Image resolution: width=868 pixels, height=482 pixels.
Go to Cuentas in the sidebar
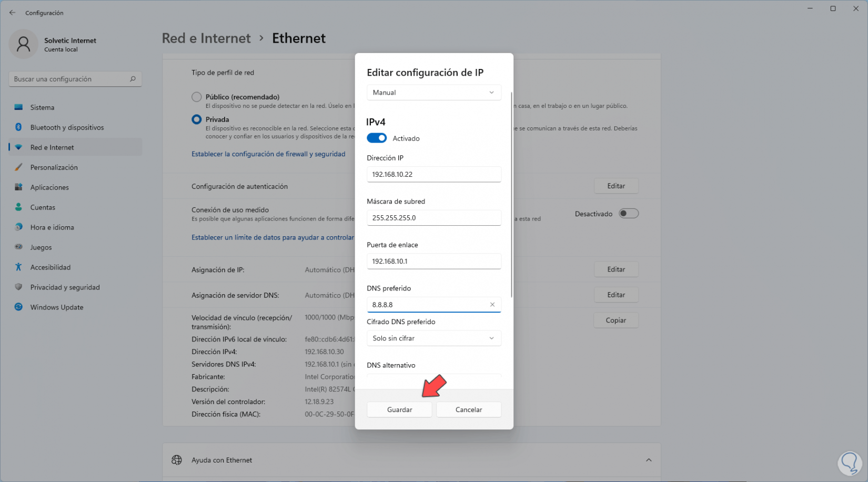tap(43, 207)
